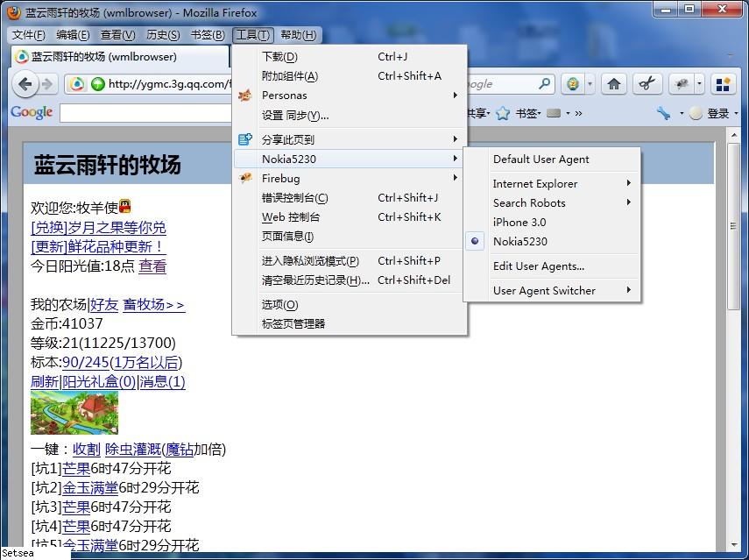
Task: Click 除虫灌溉 link
Action: (x=133, y=450)
